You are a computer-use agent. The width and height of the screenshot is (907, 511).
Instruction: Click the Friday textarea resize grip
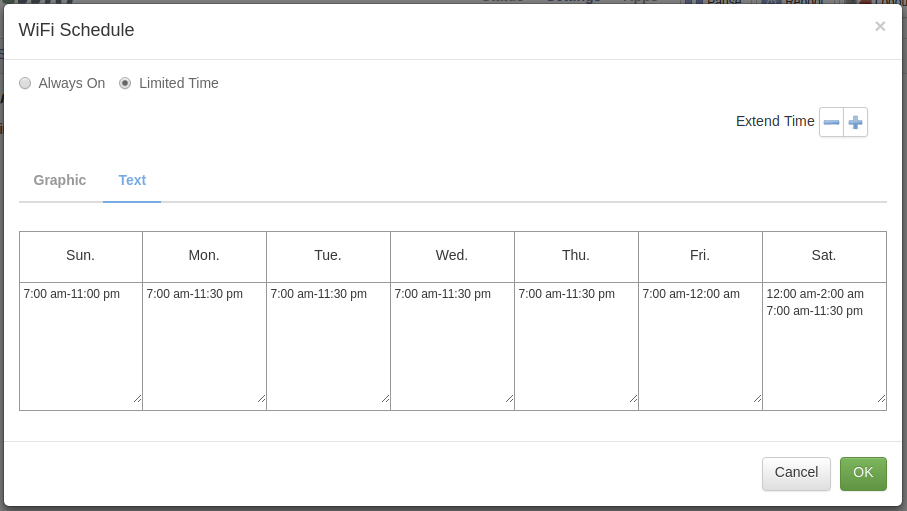[757, 398]
